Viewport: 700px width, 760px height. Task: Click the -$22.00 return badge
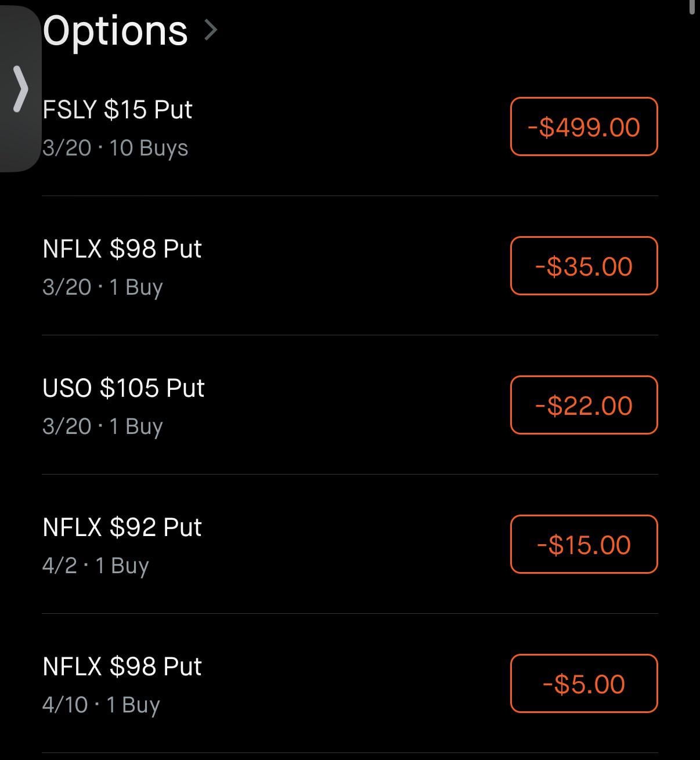coord(583,406)
